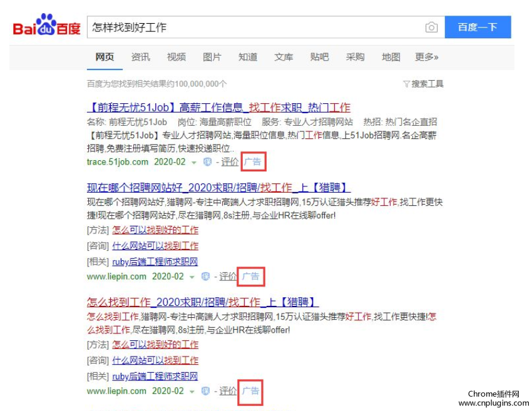Screen dimensions: 532x411
Task: Click the trace.51job.com URL
Action: [x=118, y=162]
